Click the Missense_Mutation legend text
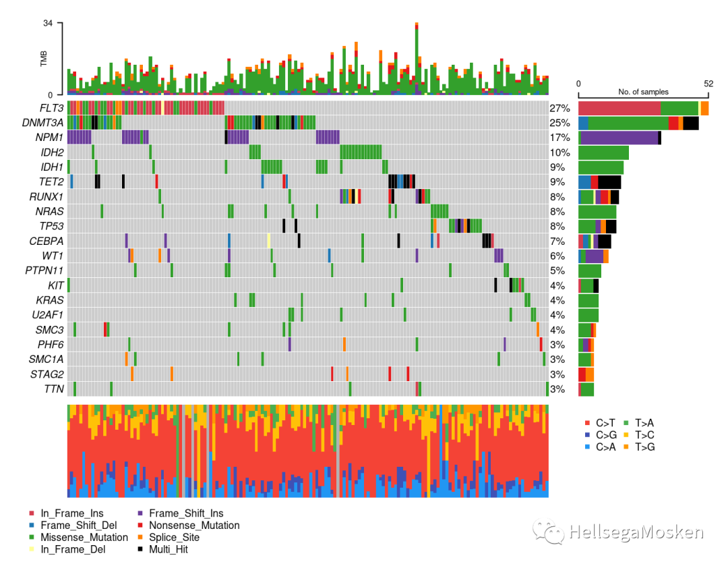This screenshot has width=728, height=566. coord(84,537)
